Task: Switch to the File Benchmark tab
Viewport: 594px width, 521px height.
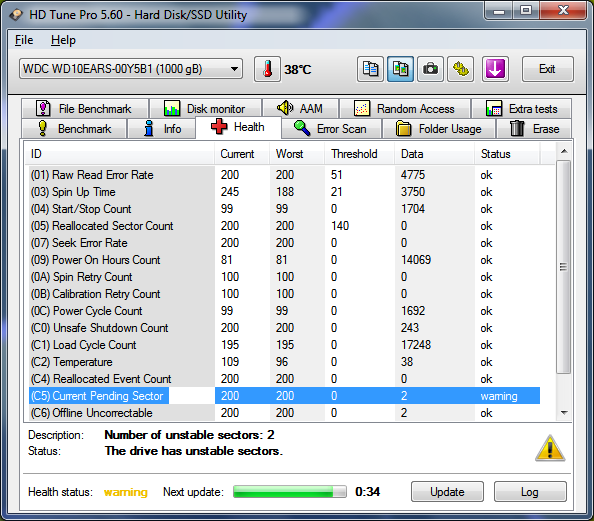Action: [x=85, y=109]
